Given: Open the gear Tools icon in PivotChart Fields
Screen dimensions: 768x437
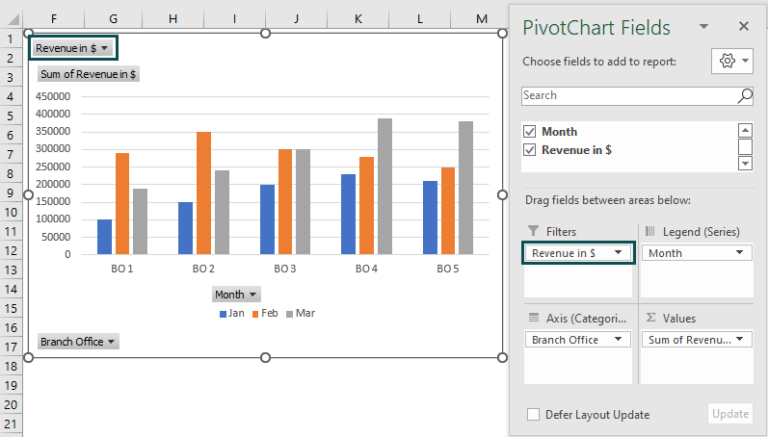Looking at the screenshot, I should coord(732,61).
